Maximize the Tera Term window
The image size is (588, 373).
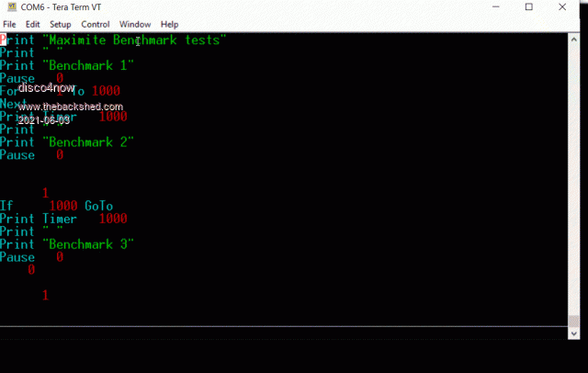(529, 6)
